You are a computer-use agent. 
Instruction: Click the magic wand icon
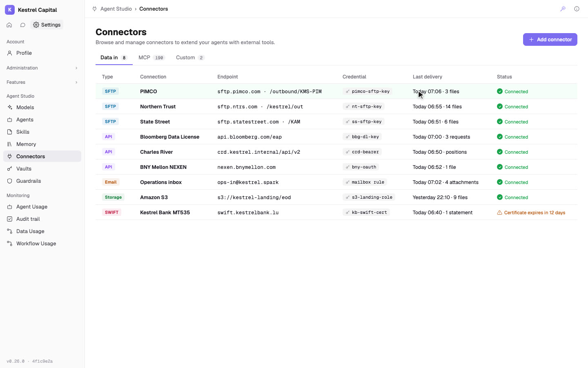coord(563,9)
